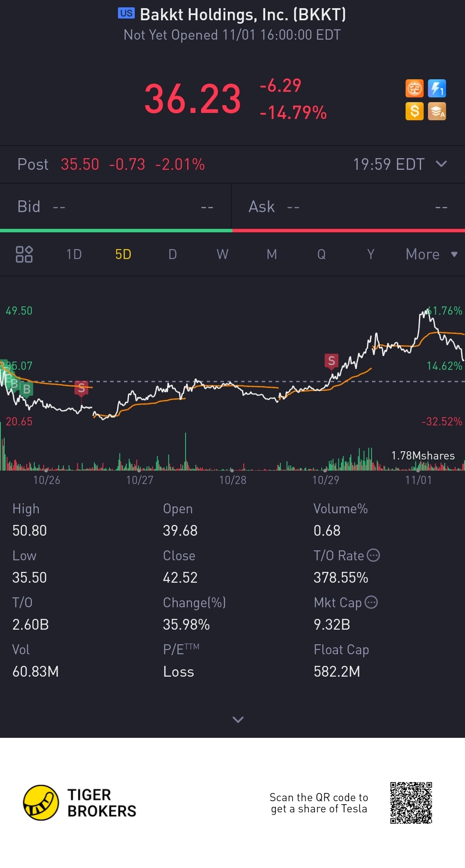This screenshot has height=868, width=465.
Task: Switch to the 1D chart tab
Action: point(74,254)
